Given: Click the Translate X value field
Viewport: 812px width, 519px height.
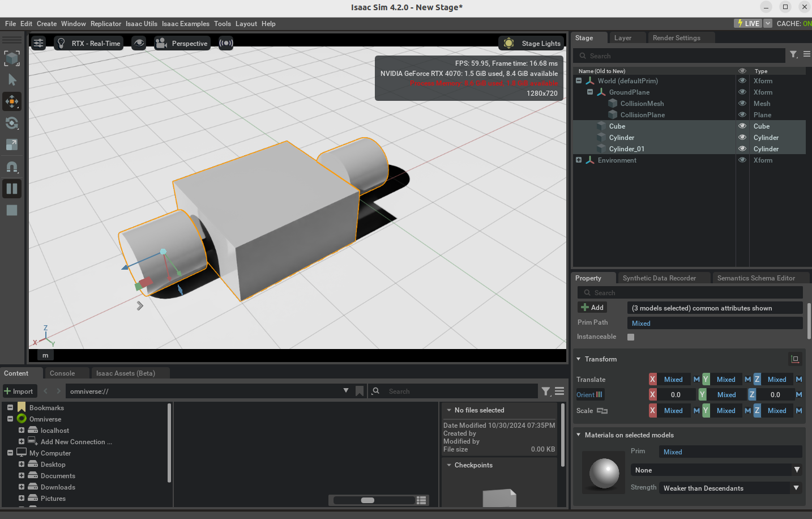Looking at the screenshot, I should (x=674, y=380).
